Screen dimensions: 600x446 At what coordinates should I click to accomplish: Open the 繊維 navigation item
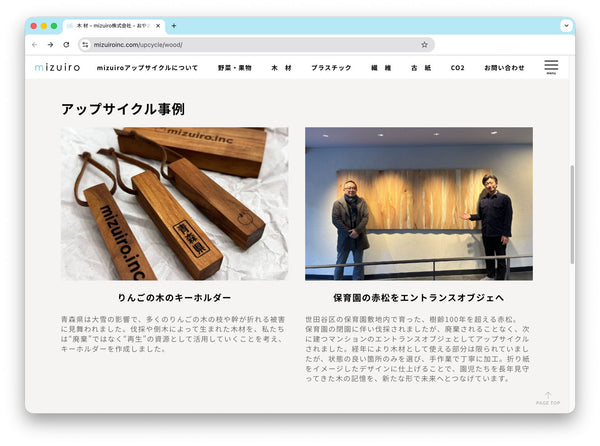tap(381, 68)
